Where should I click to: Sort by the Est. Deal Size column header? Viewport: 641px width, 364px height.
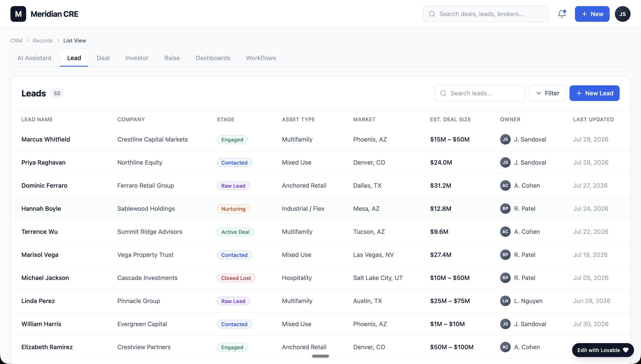click(450, 120)
